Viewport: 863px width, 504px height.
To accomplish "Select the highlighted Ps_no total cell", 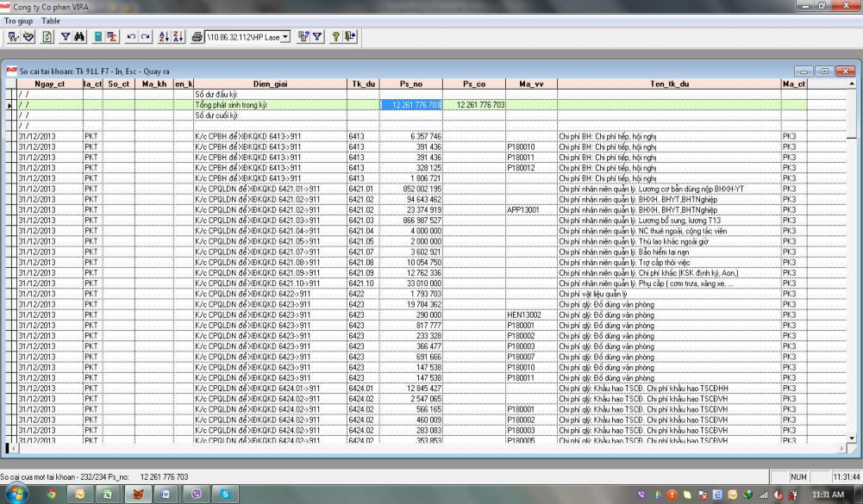I will click(412, 104).
